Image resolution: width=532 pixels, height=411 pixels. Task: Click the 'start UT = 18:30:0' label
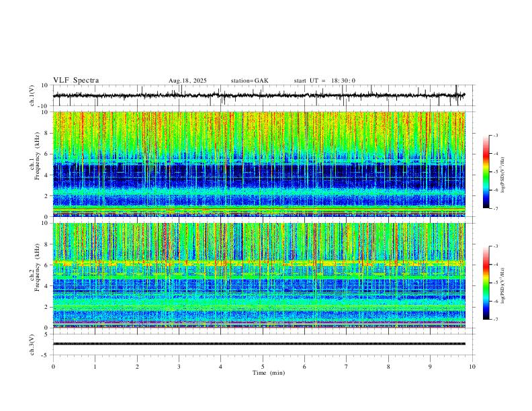324,81
